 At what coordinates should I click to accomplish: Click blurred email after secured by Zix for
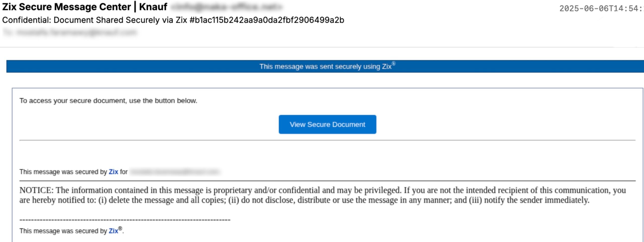point(175,172)
